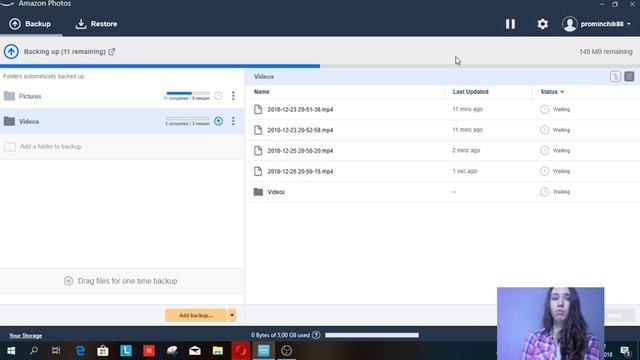The image size is (640, 360).
Task: Select the Pictures folder in backup list
Action: click(x=122, y=96)
